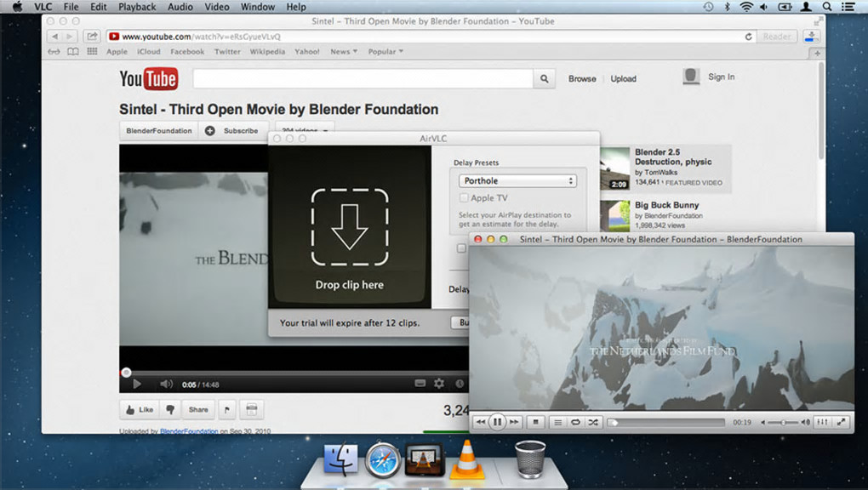The height and width of the screenshot is (490, 868).
Task: Open Safari downloads button
Action: [x=812, y=37]
